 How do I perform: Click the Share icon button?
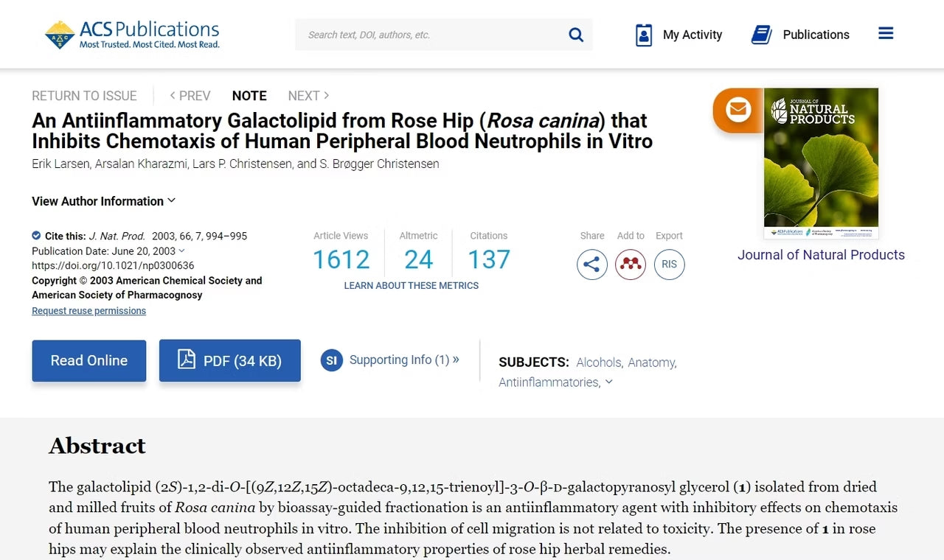point(591,265)
